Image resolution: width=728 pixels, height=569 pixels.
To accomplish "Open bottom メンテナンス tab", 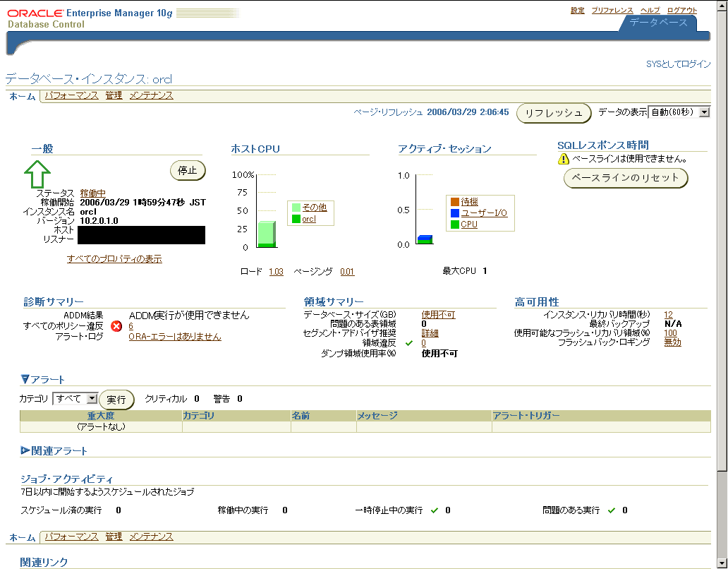I will (152, 537).
